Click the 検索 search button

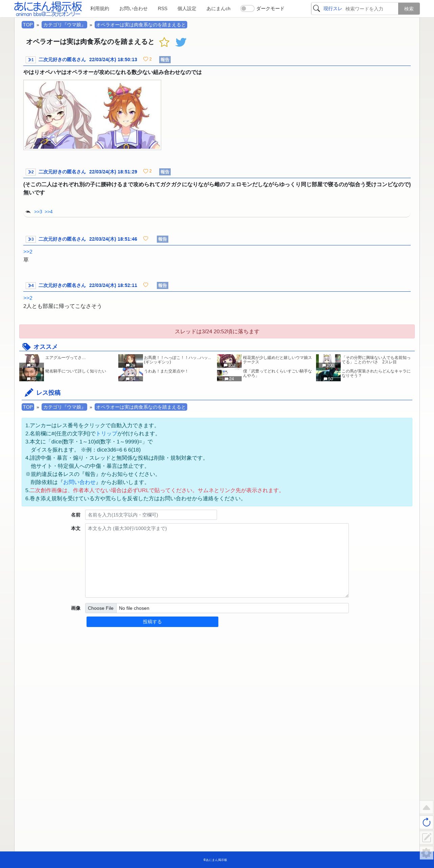(409, 9)
